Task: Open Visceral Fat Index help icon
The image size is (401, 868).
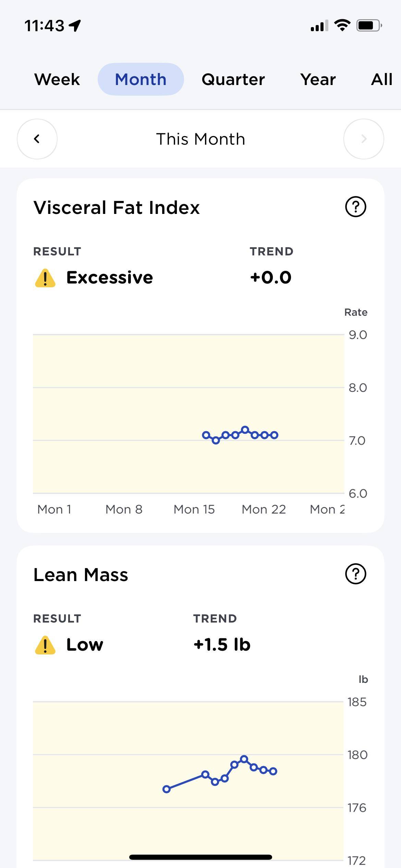Action: (x=355, y=207)
